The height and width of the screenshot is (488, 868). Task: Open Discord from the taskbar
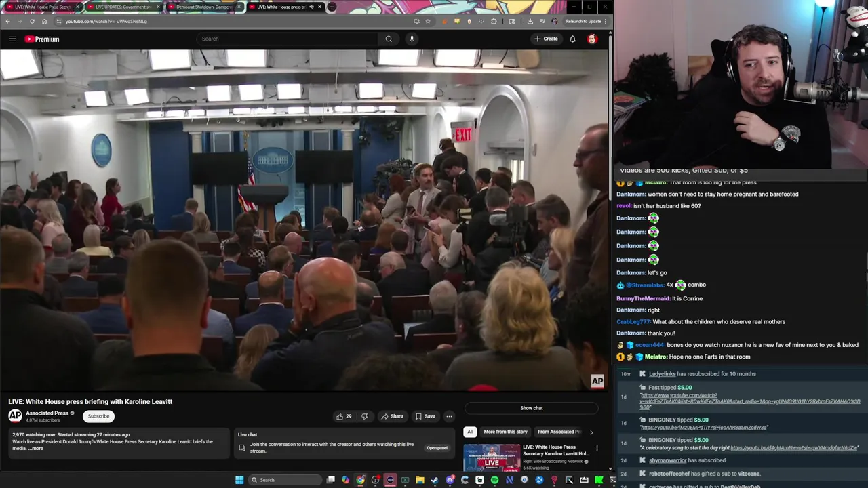pos(450,480)
